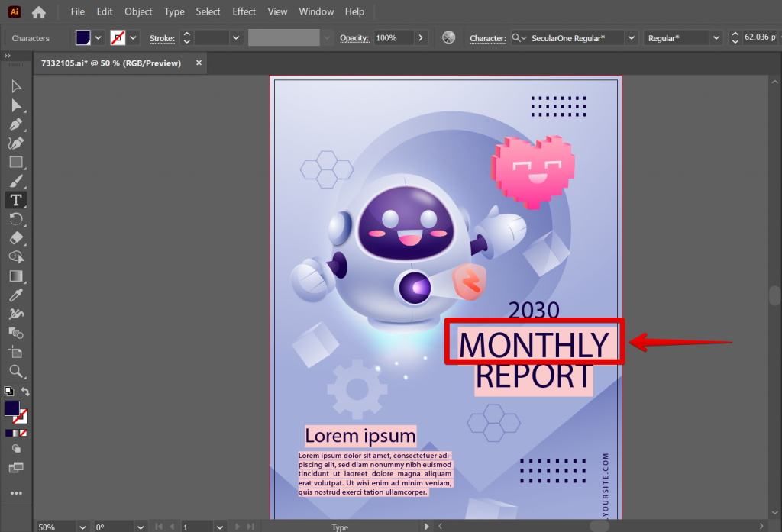The image size is (782, 532).
Task: Open the font style dropdown showing Regular
Action: (x=716, y=37)
